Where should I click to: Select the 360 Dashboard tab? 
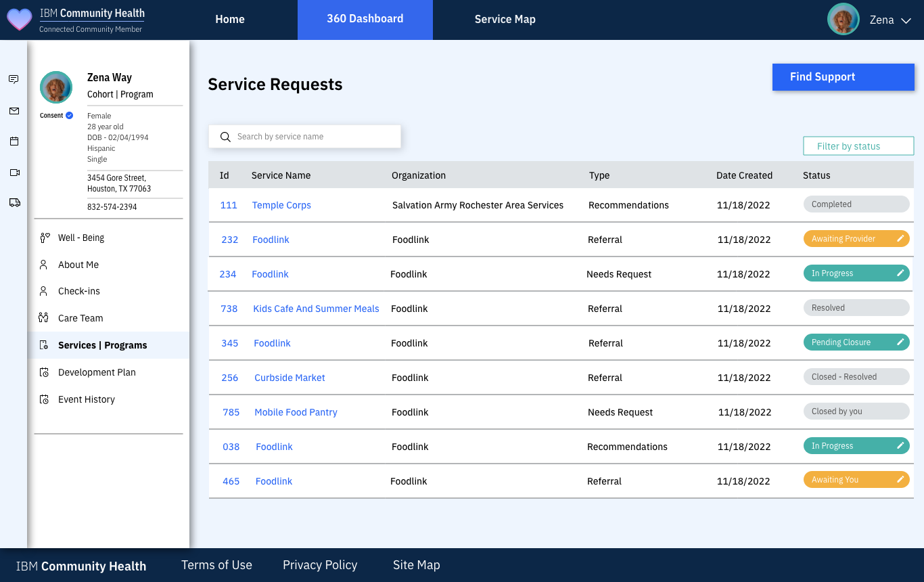pos(365,20)
